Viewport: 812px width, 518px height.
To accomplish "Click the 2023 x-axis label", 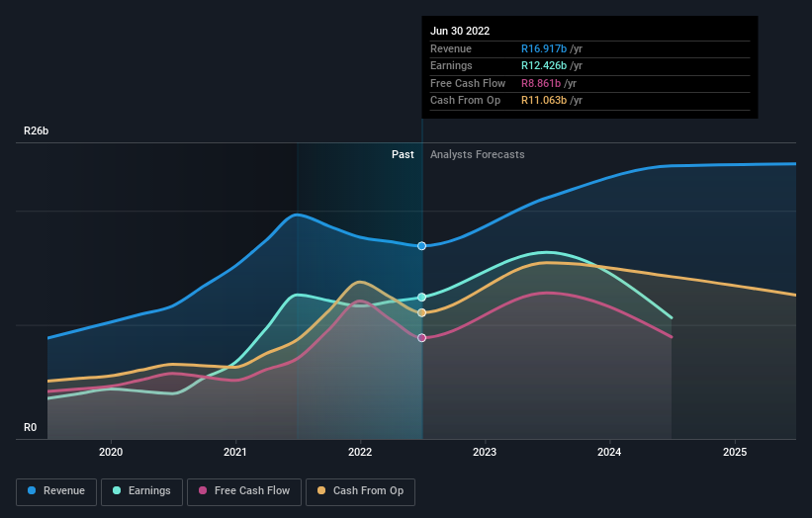I will [485, 453].
